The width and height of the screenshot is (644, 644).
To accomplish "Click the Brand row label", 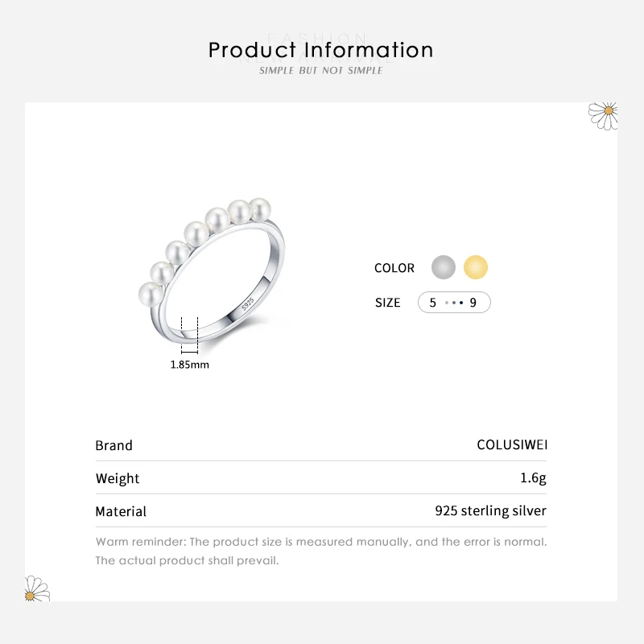I will point(114,445).
